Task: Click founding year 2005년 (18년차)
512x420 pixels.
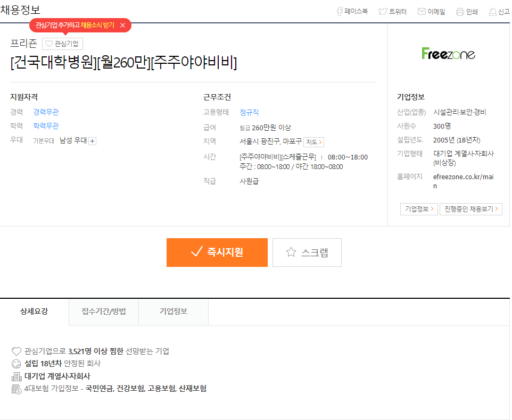Action: pyautogui.click(x=457, y=140)
